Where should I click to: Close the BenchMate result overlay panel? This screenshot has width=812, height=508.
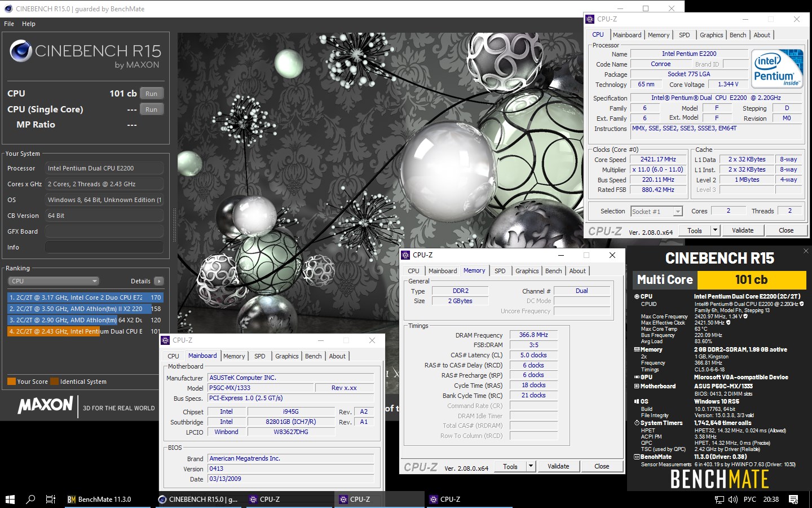pyautogui.click(x=806, y=251)
